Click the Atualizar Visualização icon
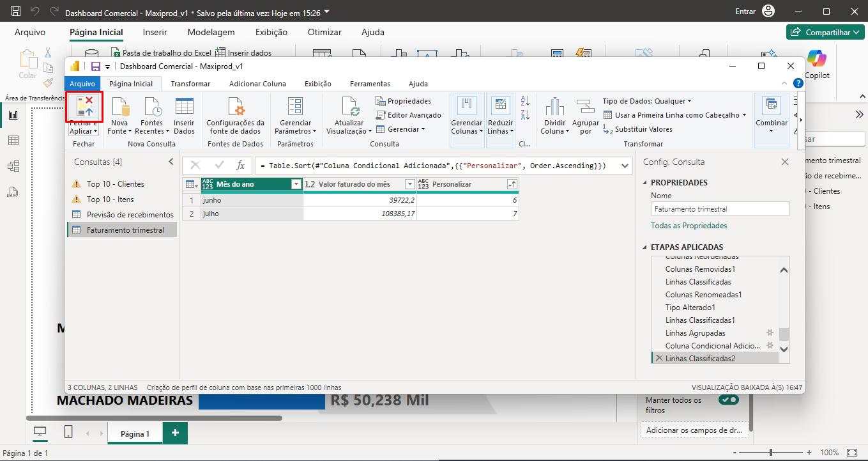The image size is (868, 461). click(349, 107)
